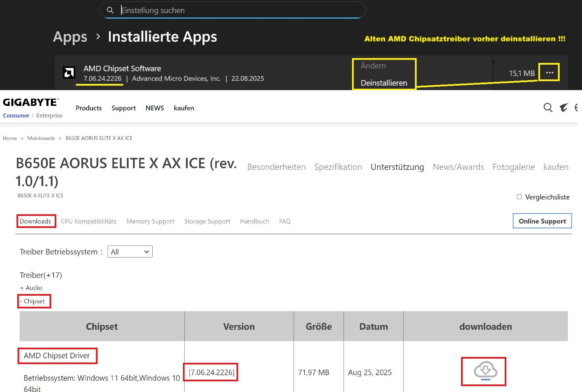Open the Support menu

click(124, 108)
